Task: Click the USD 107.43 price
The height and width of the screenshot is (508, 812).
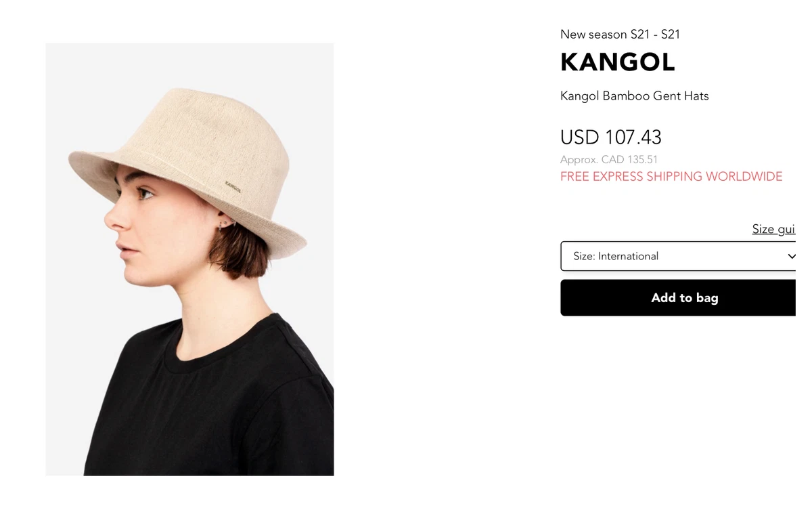Action: [610, 137]
